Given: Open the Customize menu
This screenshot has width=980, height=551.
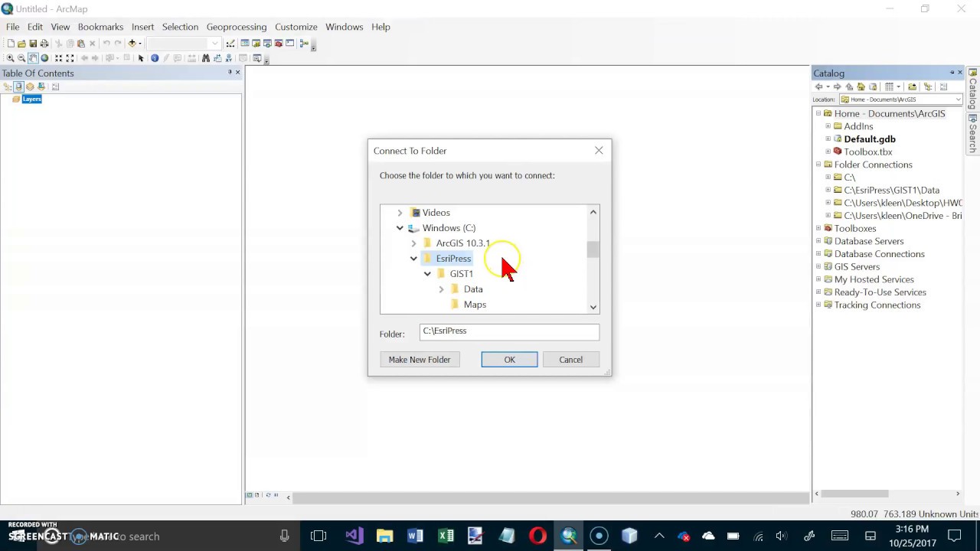Looking at the screenshot, I should pos(296,27).
